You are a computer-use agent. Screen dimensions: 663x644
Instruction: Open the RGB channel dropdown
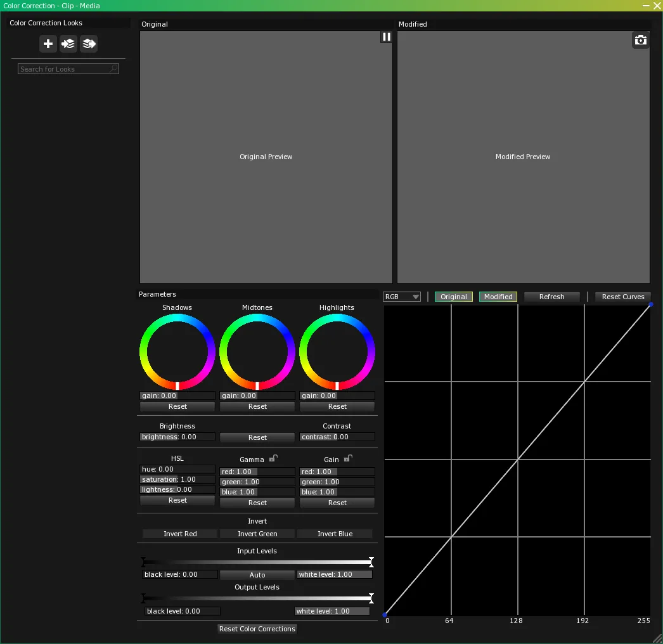pos(402,297)
